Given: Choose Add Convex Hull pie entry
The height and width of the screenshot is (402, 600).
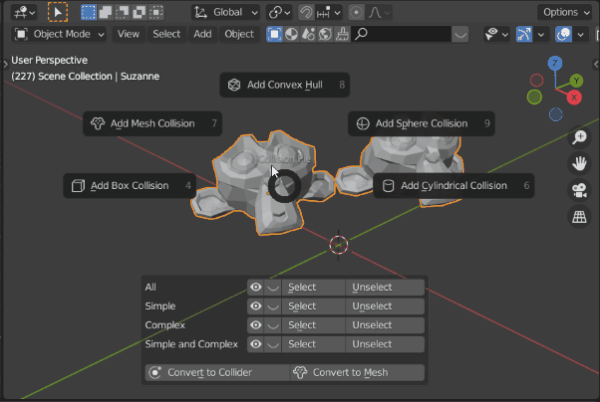Looking at the screenshot, I should [x=285, y=85].
